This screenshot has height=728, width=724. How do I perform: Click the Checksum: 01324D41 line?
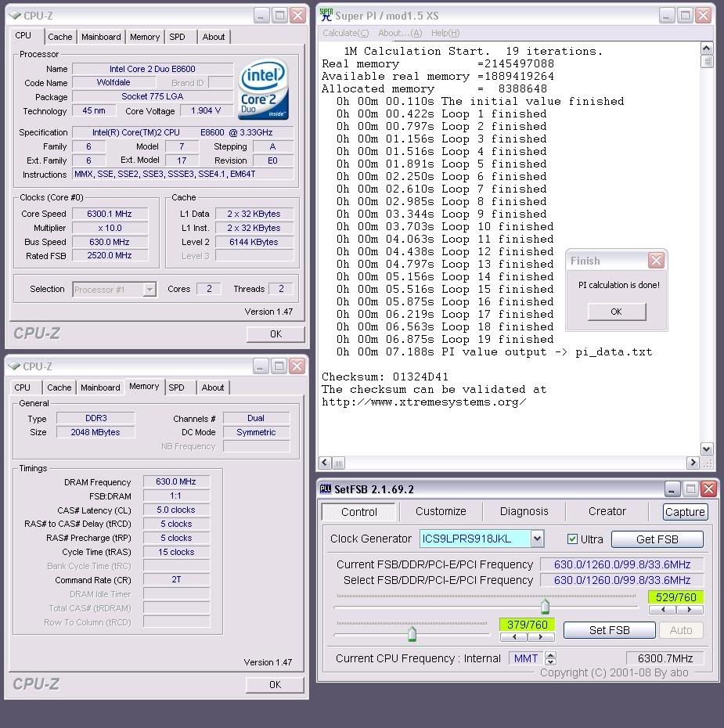click(x=385, y=377)
